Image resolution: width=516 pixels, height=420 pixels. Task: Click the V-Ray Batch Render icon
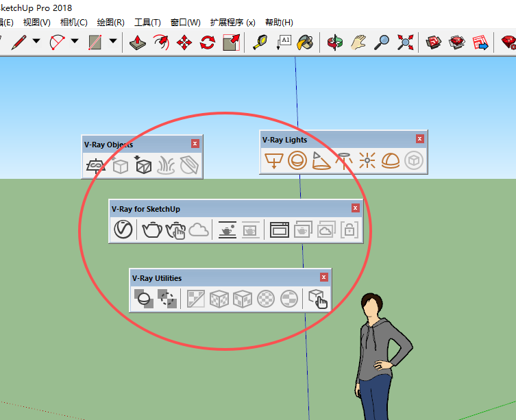303,230
